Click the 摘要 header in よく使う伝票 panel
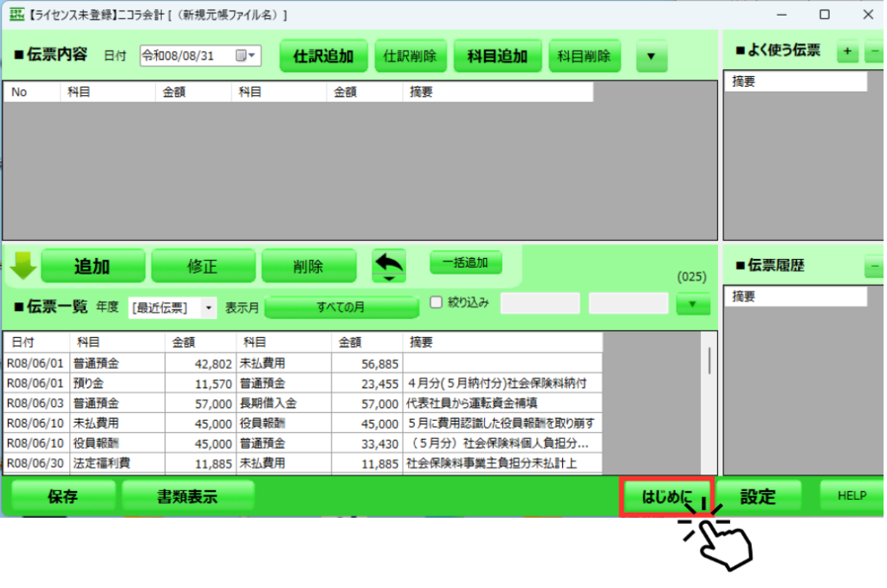The image size is (887, 588). click(x=796, y=81)
